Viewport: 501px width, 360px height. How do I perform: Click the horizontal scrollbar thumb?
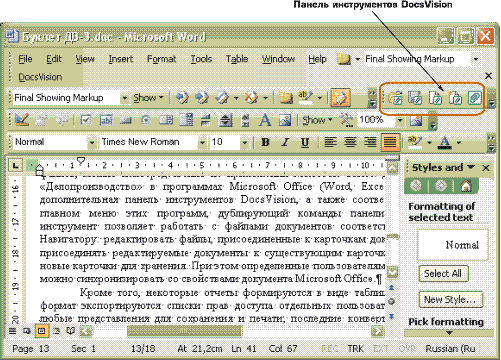(x=184, y=331)
